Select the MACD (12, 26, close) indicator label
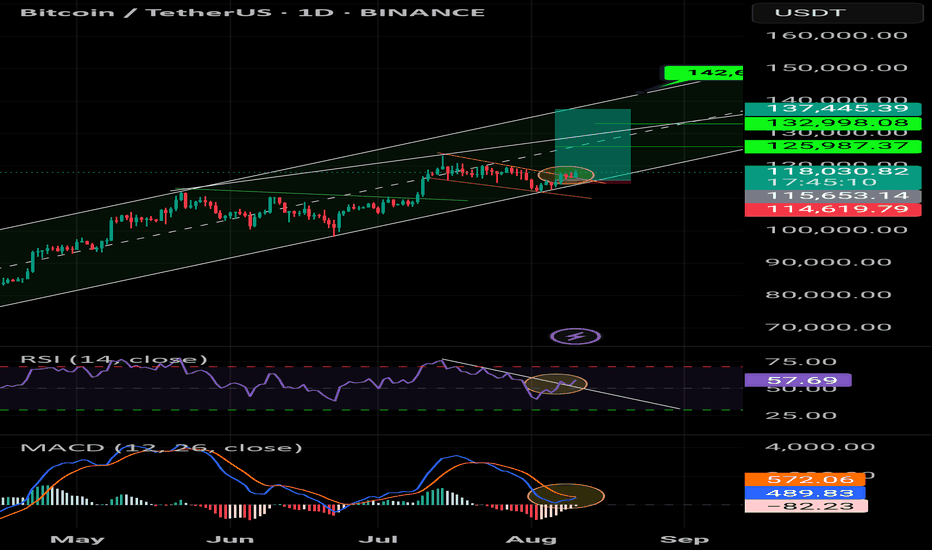932x550 pixels. click(x=161, y=448)
